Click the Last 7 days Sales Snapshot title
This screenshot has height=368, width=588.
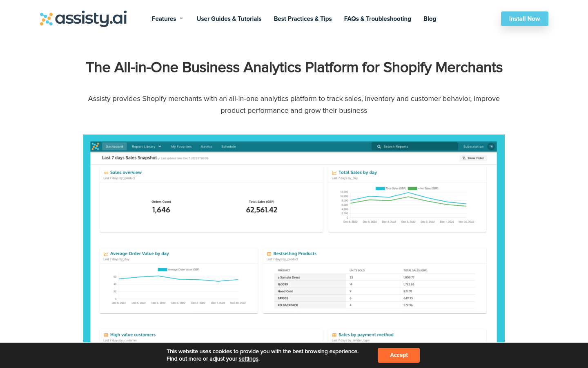click(x=129, y=158)
